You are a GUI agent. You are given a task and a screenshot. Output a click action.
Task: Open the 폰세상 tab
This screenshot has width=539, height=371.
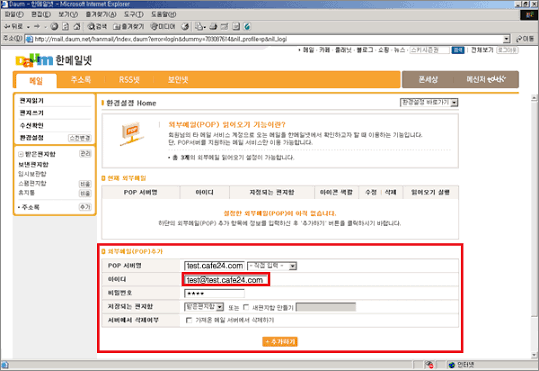coord(428,80)
